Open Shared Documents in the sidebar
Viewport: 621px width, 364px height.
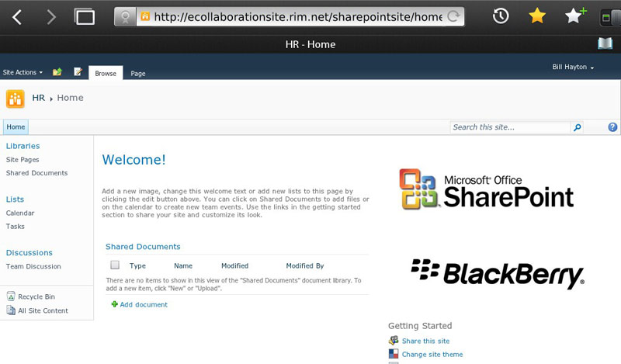point(36,173)
